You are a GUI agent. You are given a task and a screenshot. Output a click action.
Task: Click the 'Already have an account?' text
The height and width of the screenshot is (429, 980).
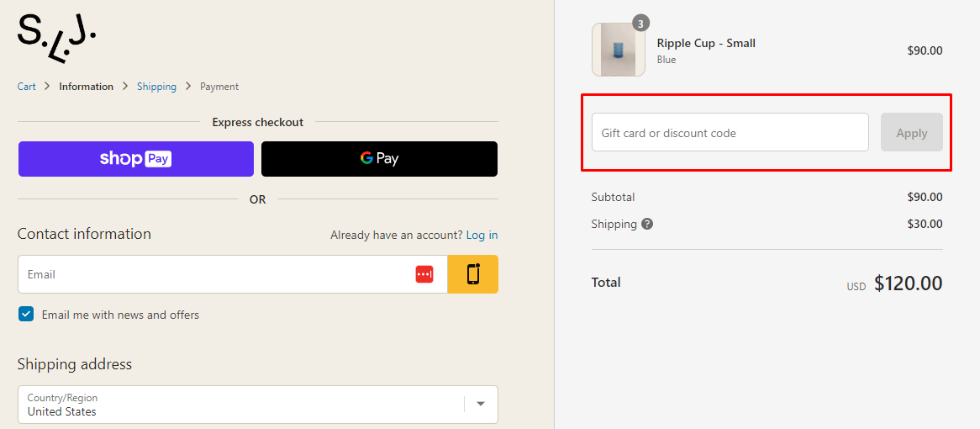(x=396, y=236)
